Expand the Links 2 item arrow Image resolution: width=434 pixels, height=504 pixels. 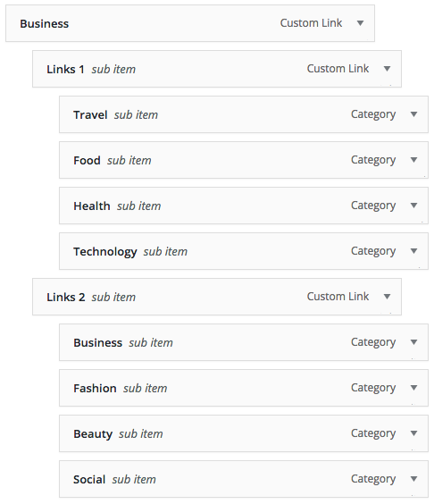point(387,297)
